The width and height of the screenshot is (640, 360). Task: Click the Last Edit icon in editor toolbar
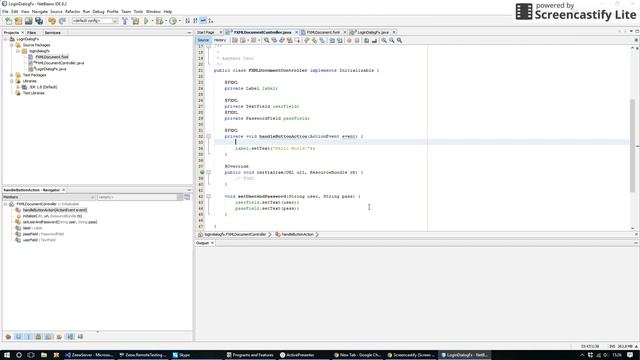(x=235, y=40)
